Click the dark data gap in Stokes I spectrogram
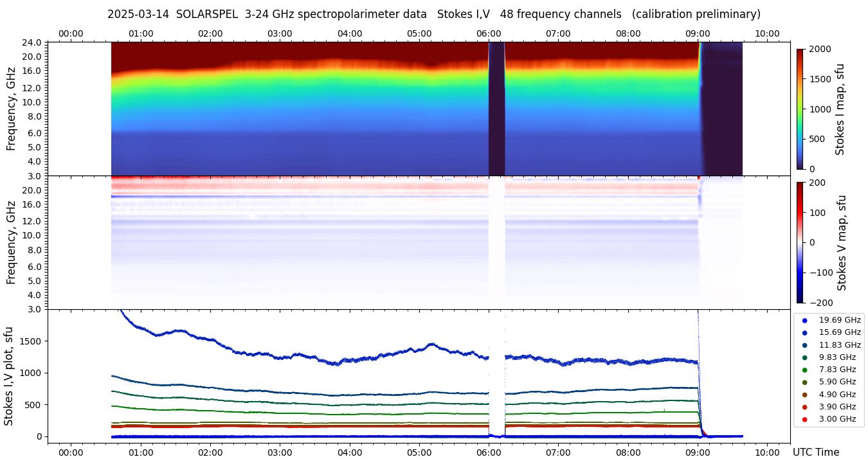This screenshot has height=466, width=868. tap(496, 109)
